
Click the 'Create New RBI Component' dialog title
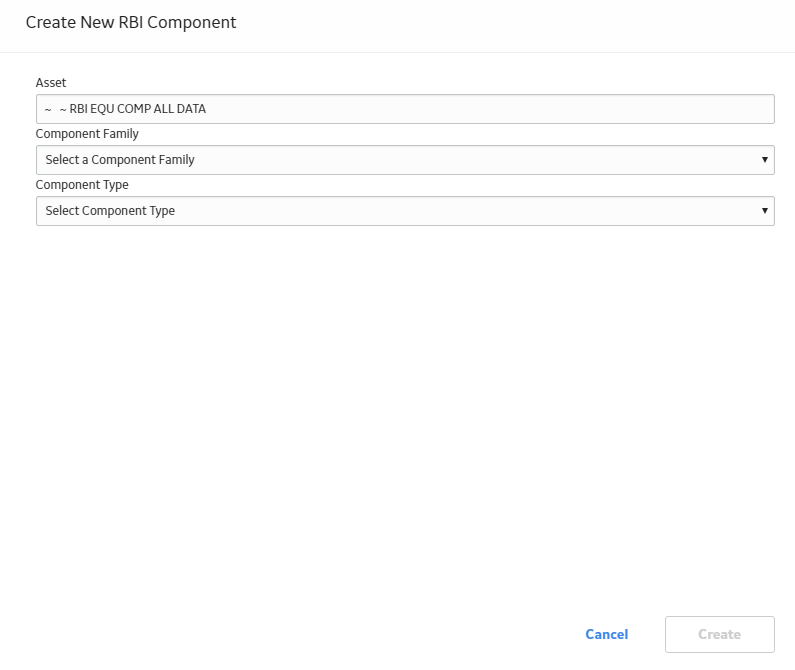[x=131, y=22]
